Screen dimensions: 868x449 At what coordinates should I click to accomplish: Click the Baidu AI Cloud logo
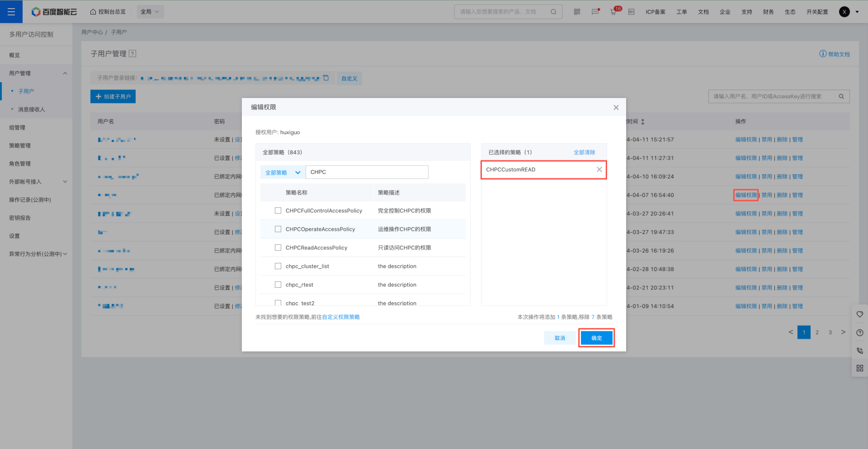point(54,12)
